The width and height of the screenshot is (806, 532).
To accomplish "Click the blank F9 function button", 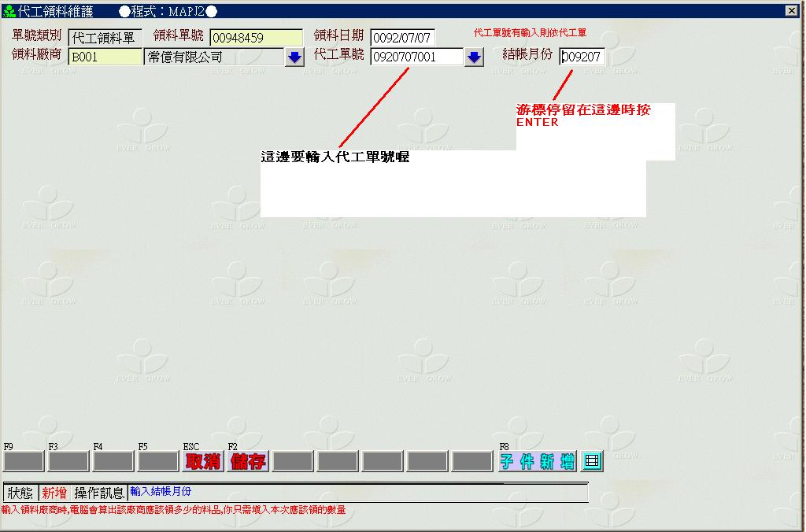I will point(24,461).
